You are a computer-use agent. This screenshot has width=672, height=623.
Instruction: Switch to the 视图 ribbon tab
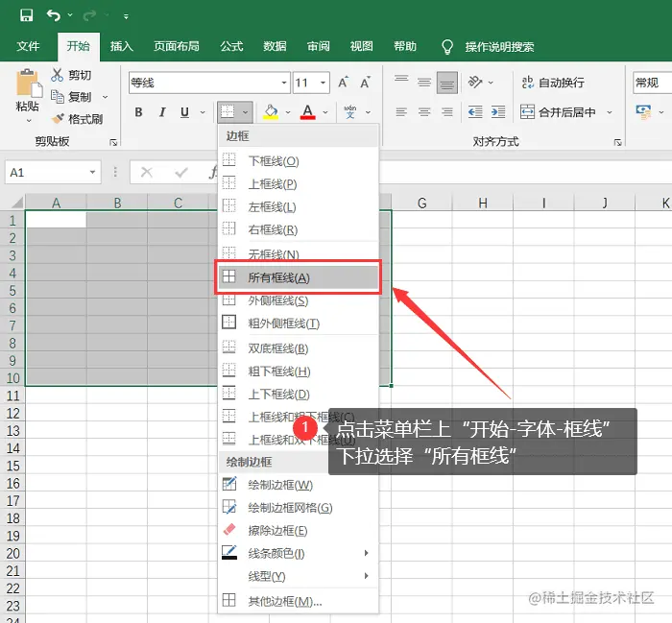pyautogui.click(x=362, y=46)
